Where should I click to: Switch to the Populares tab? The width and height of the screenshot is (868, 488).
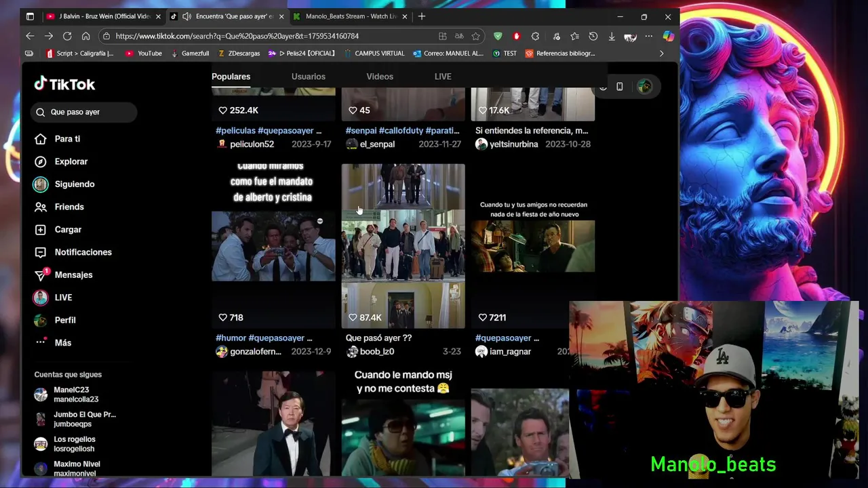[x=231, y=77]
